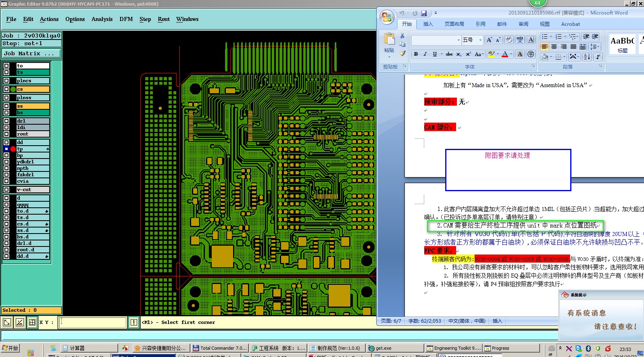
Task: Click the Format Painter brush icon
Action: pyautogui.click(x=402, y=53)
